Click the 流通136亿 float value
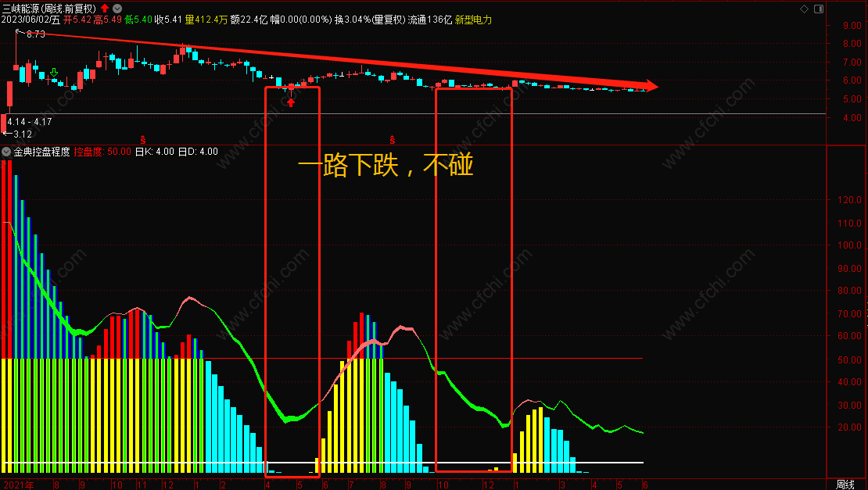Image resolution: width=868 pixels, height=490 pixels. 430,20
